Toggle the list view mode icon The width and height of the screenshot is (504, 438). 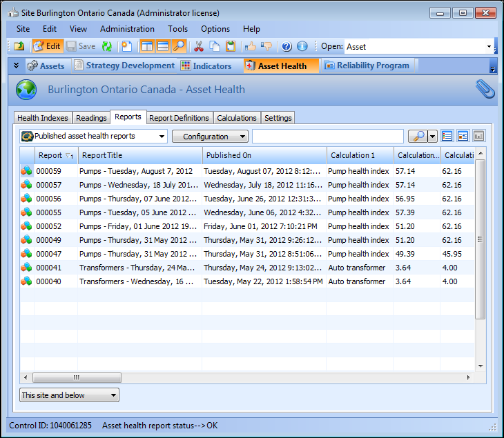[x=447, y=137]
